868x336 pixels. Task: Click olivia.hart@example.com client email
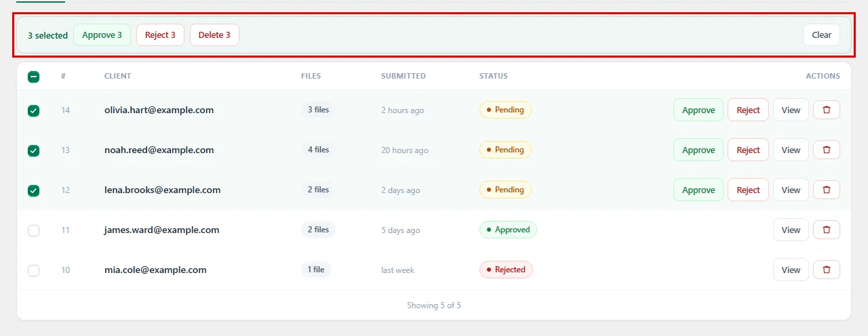point(159,110)
